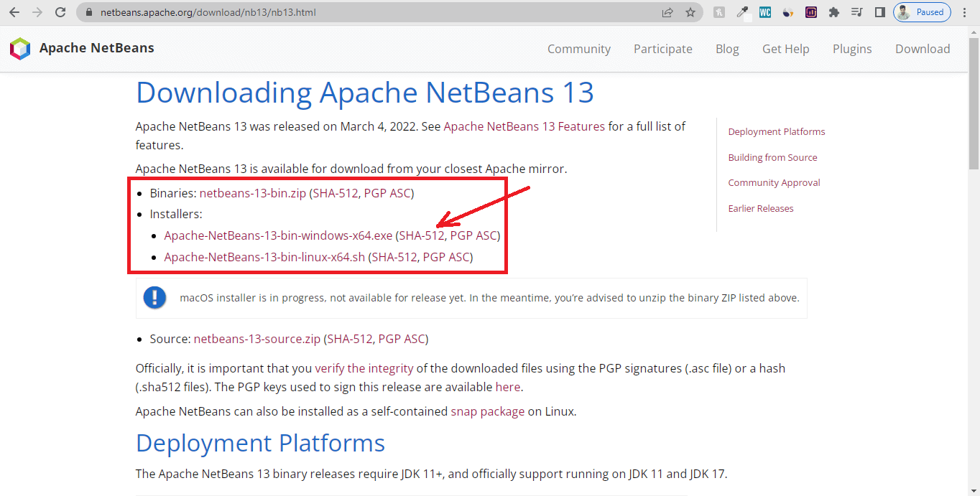The image size is (980, 496).
Task: Reload the page with refresh icon
Action: 60,12
